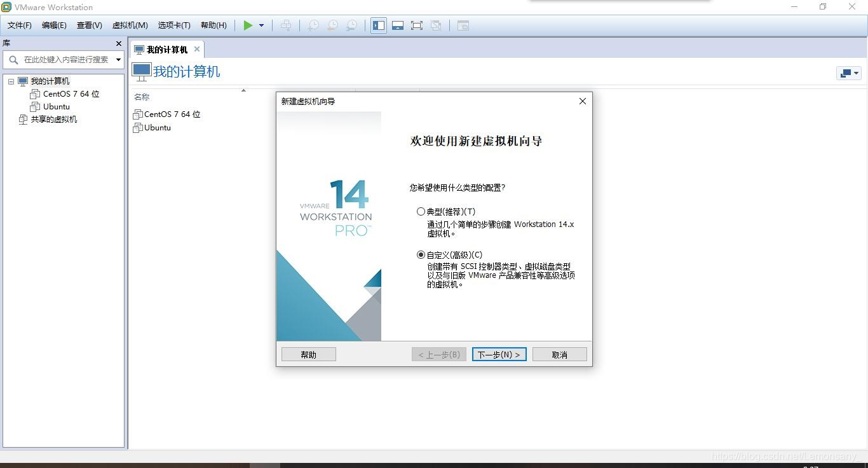Select CentOS 7 64 位 in library tree
The width and height of the screenshot is (868, 468).
point(71,94)
